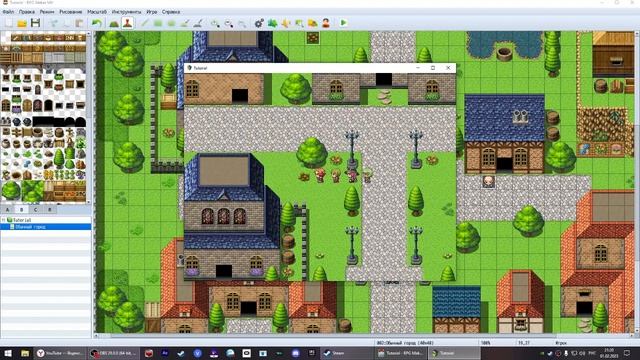Pick the conifer tree tile in palette

[59, 159]
